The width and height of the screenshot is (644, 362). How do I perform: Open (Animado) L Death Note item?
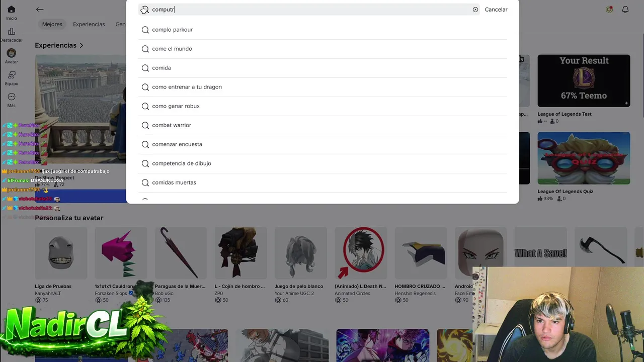coord(361,253)
